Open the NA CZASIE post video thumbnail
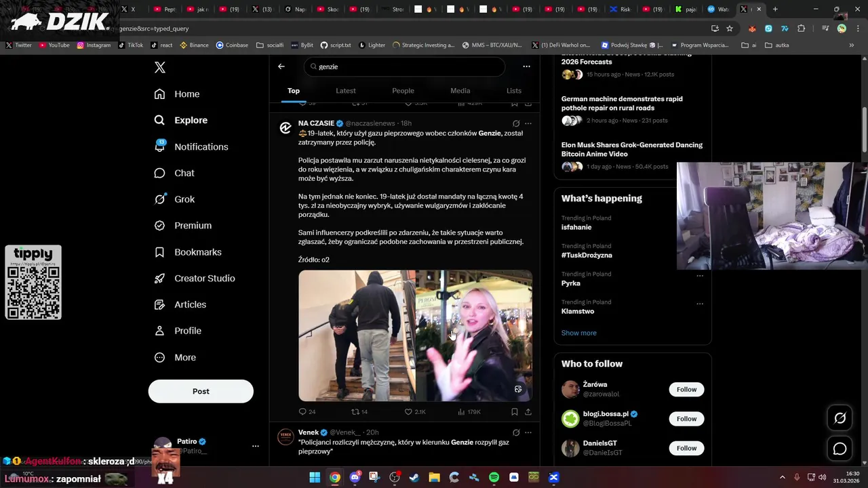 point(415,335)
